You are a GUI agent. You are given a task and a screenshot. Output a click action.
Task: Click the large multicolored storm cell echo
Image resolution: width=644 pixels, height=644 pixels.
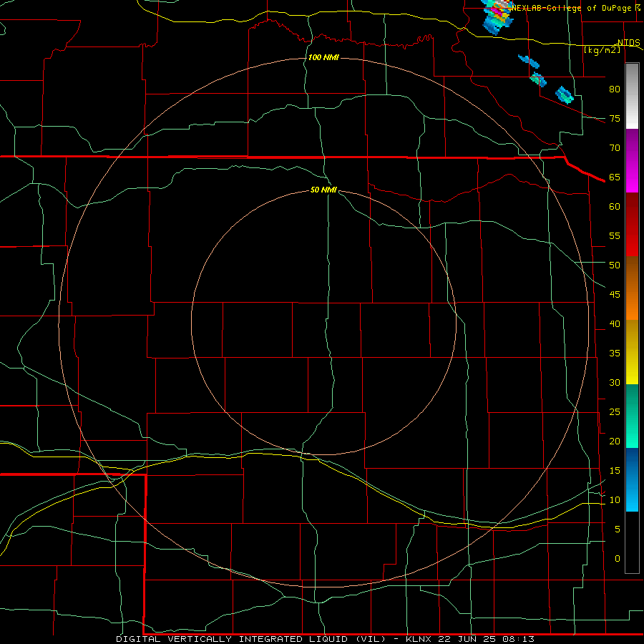(498, 17)
